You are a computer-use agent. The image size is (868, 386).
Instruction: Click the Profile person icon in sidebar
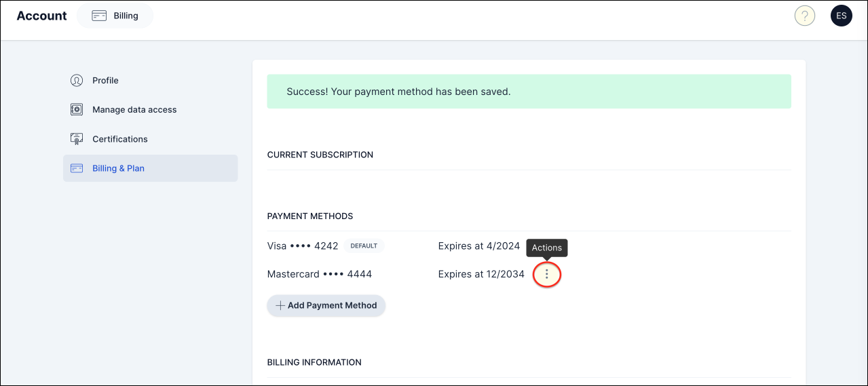77,81
